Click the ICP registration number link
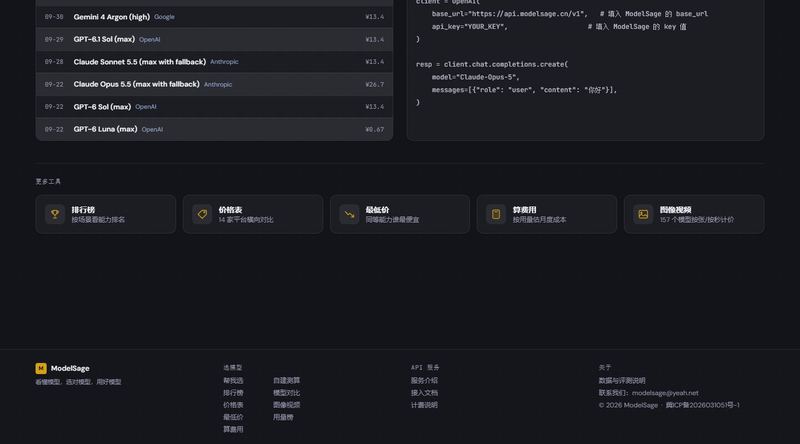This screenshot has width=800, height=444. tap(703, 405)
